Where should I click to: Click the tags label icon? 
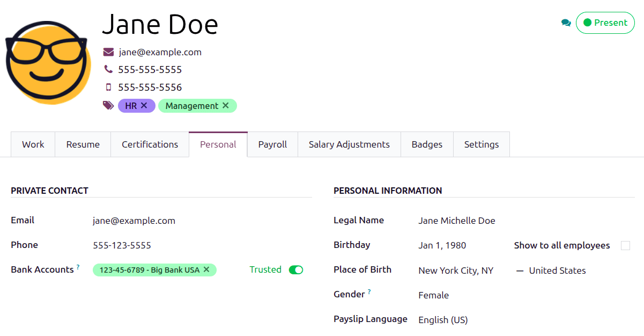(x=108, y=105)
